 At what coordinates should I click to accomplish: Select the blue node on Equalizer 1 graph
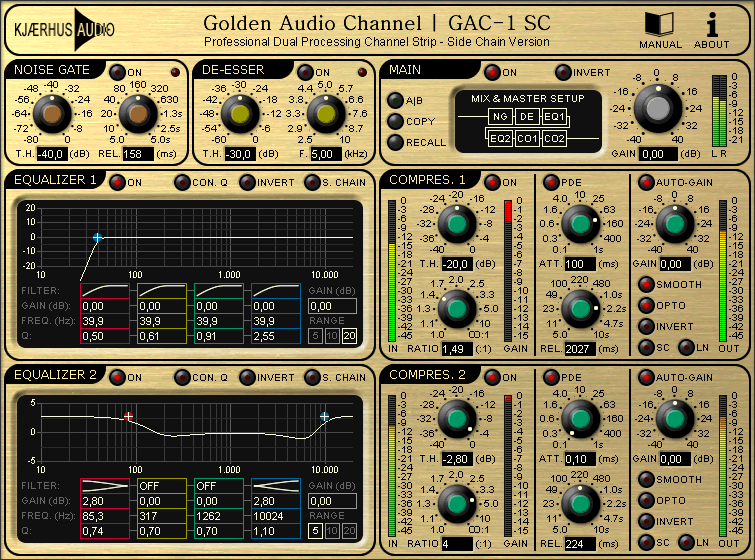pos(98,237)
